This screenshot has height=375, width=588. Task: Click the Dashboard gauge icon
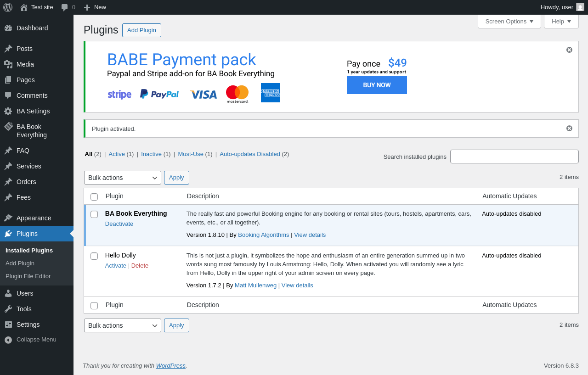pos(8,28)
